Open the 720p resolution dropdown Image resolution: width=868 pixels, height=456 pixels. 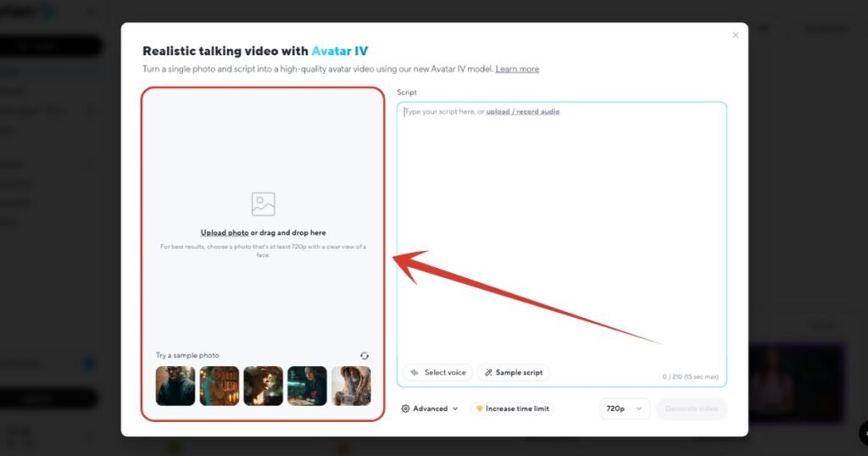pyautogui.click(x=625, y=409)
